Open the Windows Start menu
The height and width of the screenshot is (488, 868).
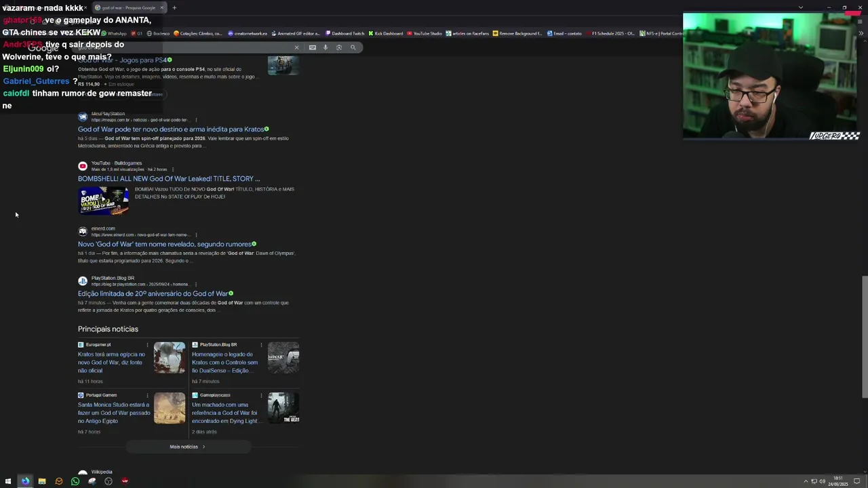point(8,481)
